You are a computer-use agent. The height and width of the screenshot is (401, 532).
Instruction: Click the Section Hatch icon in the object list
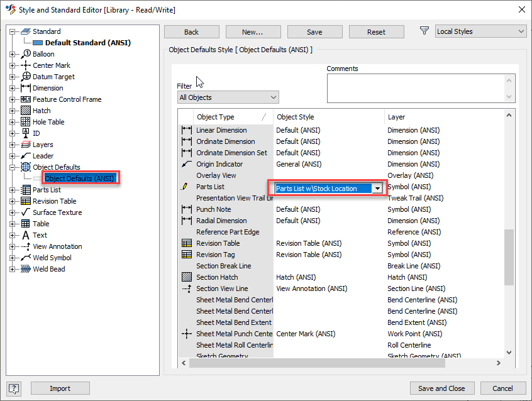click(x=186, y=277)
